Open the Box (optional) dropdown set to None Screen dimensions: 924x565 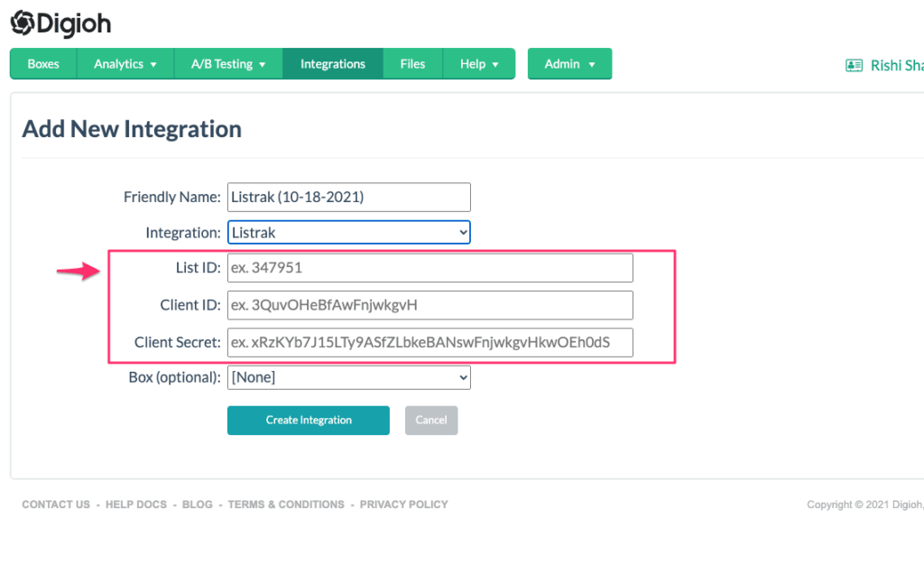pos(348,376)
